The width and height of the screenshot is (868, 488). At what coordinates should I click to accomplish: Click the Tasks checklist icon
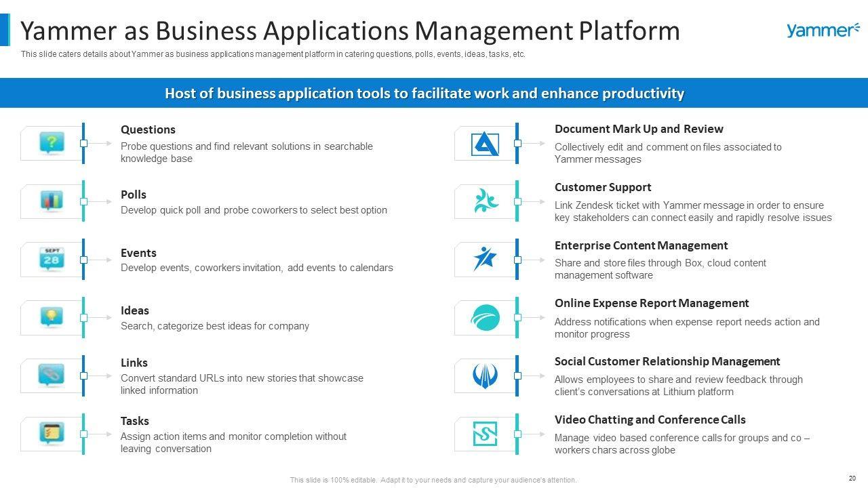click(x=52, y=433)
